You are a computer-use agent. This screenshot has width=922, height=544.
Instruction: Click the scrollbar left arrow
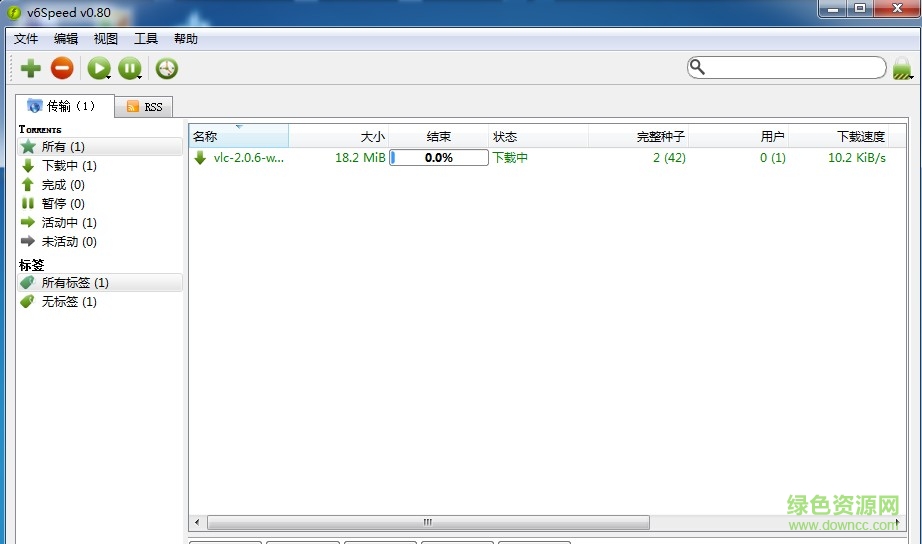197,522
